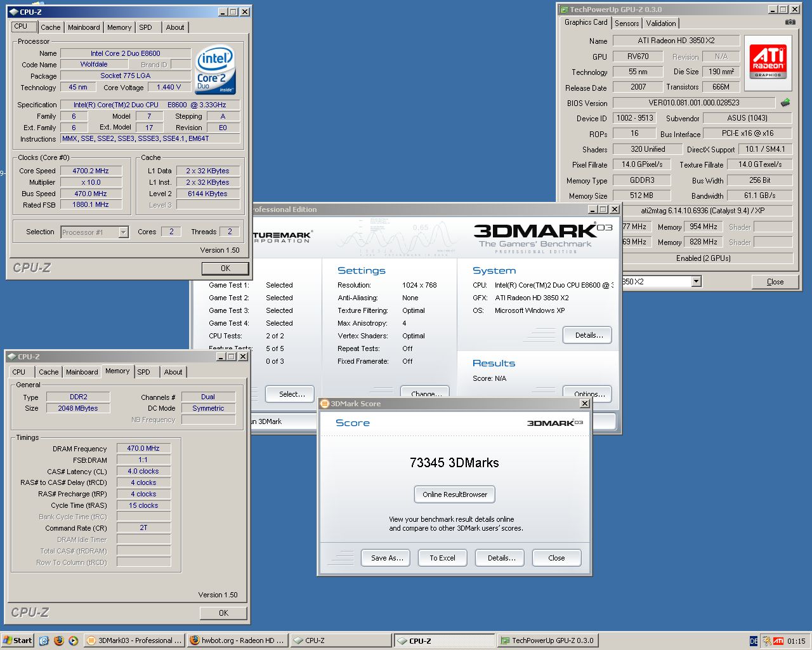
Task: Click the DE language indicator in tray
Action: click(754, 641)
